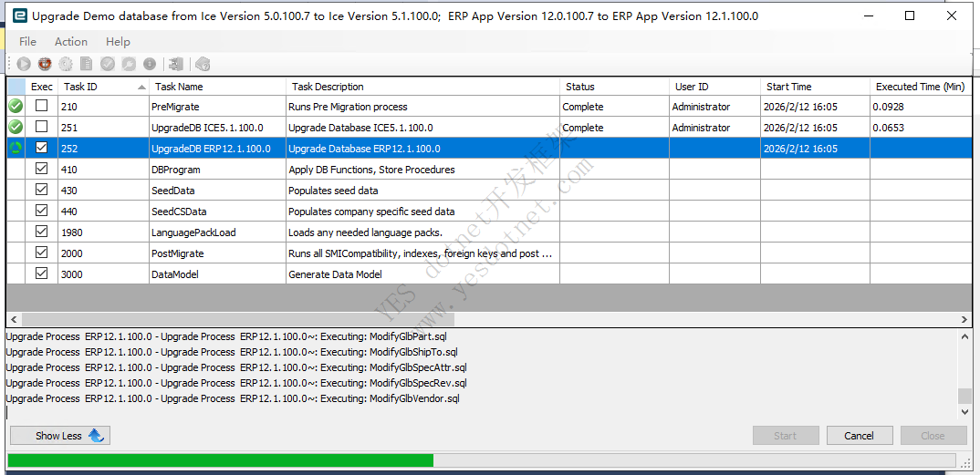Click the gear settings toolbar icon
Viewport: 980px width, 475px height.
pyautogui.click(x=66, y=63)
